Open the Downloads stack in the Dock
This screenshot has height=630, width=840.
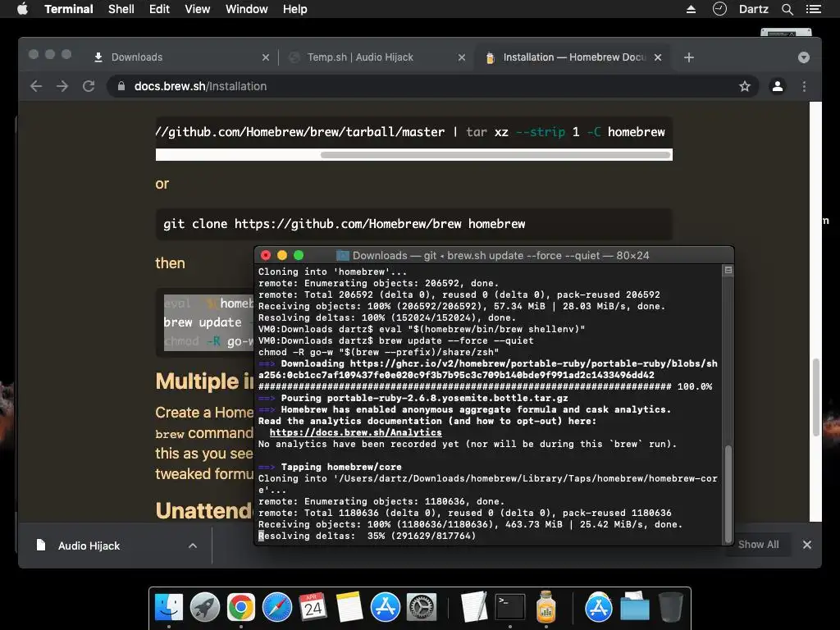pos(635,607)
